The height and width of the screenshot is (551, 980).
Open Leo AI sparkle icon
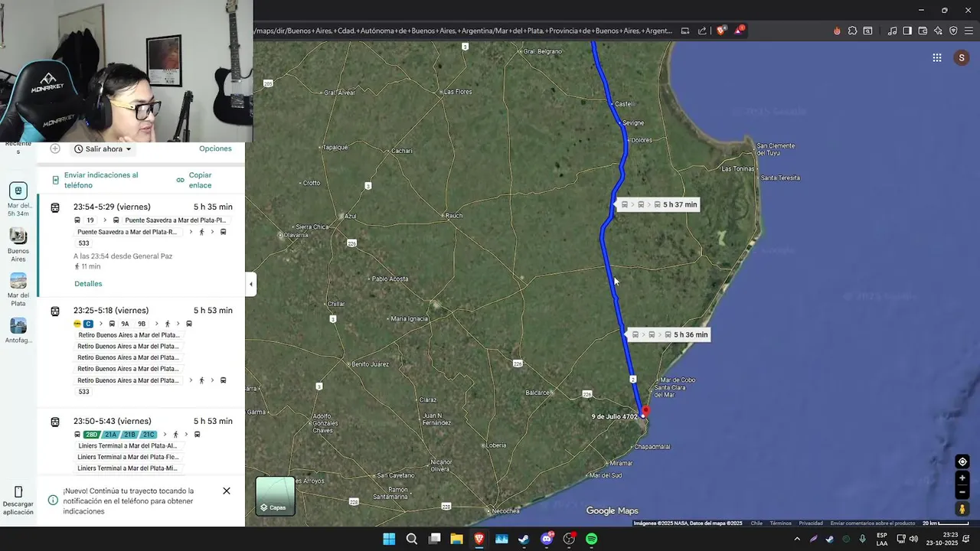point(938,31)
